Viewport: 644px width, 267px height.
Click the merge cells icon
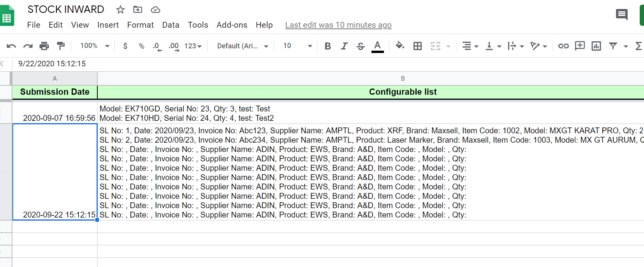tap(435, 46)
